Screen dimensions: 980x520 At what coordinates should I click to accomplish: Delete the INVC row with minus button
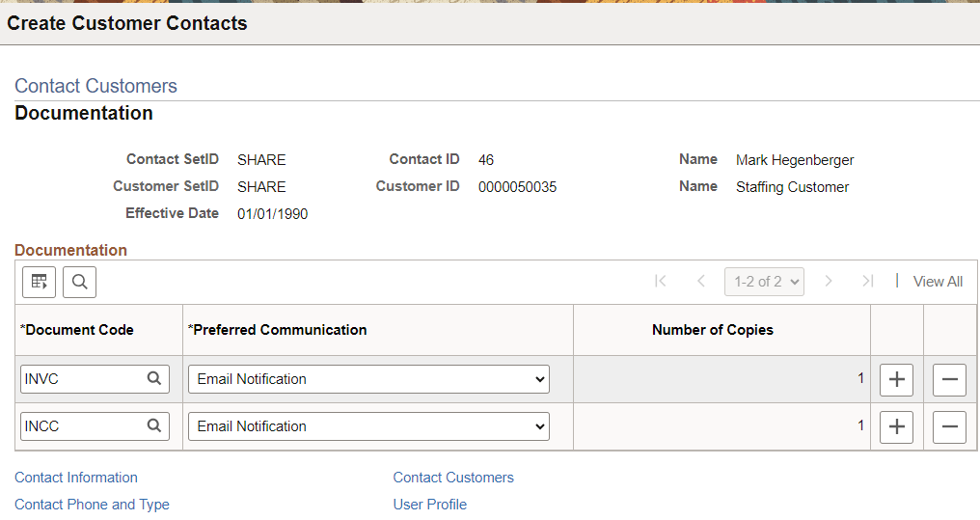point(949,379)
